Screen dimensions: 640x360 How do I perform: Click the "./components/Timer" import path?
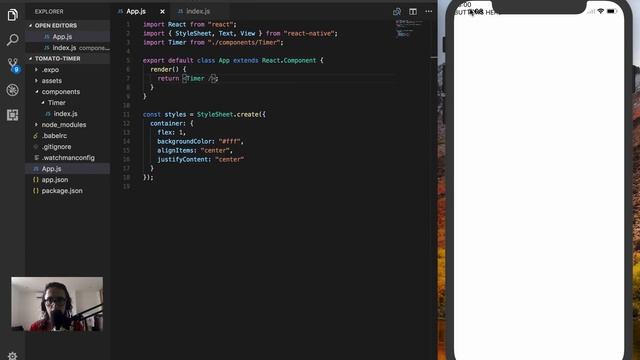click(244, 42)
